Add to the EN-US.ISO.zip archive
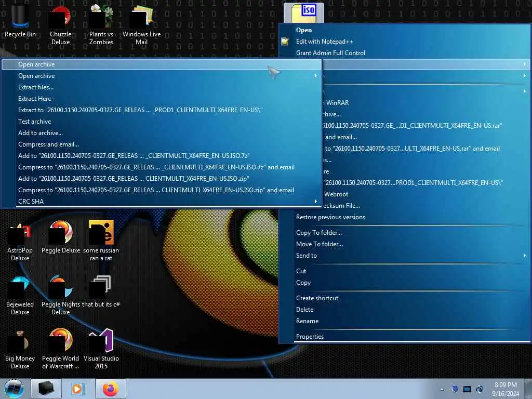This screenshot has width=532, height=399. pyautogui.click(x=162, y=179)
